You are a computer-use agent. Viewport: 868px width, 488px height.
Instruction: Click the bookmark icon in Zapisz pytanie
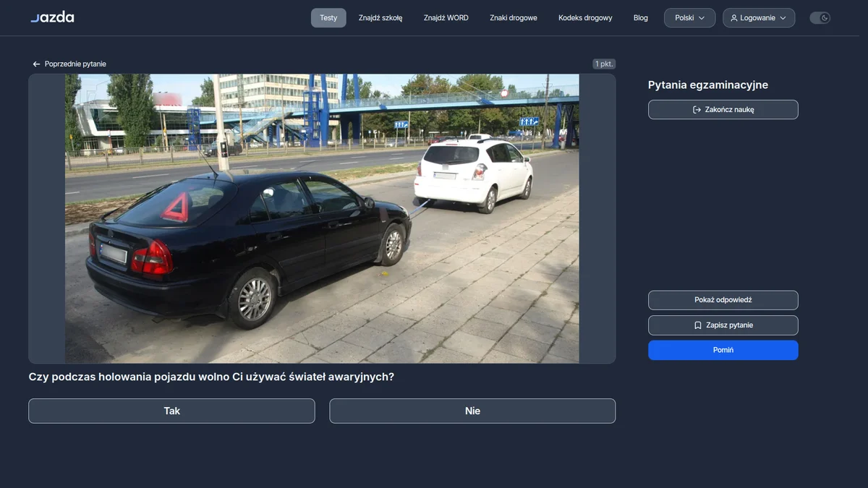coord(698,325)
